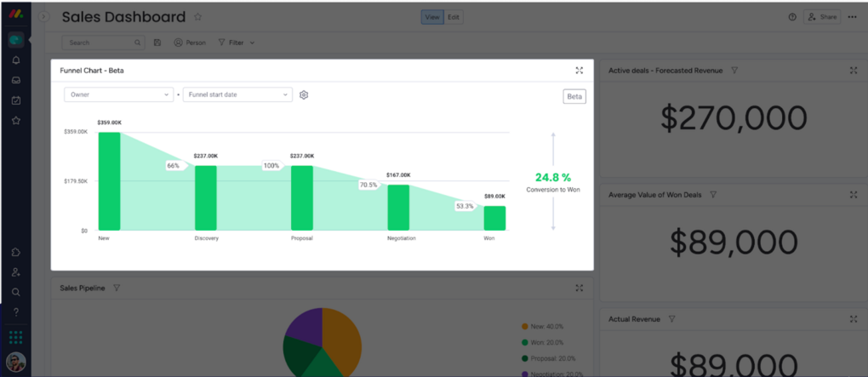This screenshot has height=377, width=868.
Task: Open the sidebar search magnifier
Action: point(16,292)
